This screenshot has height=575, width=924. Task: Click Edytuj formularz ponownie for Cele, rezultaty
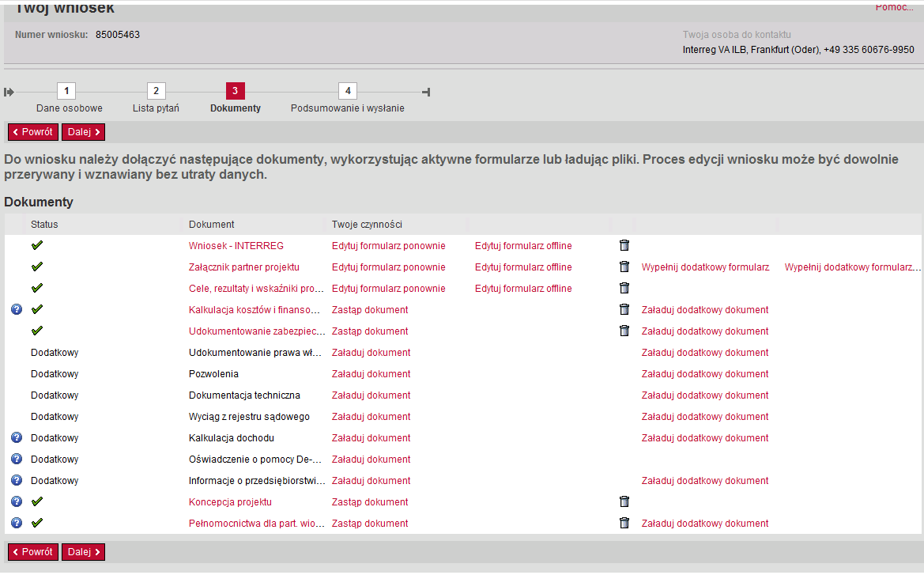388,289
